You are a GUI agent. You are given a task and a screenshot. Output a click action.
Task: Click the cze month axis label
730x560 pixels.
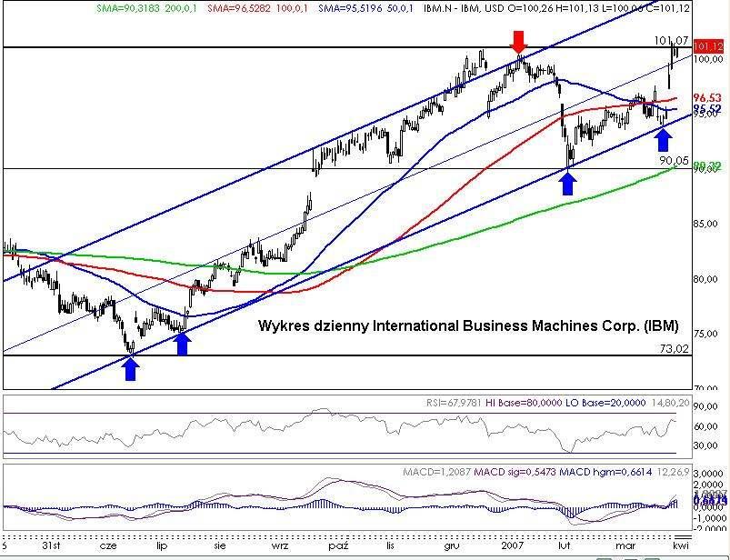[x=108, y=545]
